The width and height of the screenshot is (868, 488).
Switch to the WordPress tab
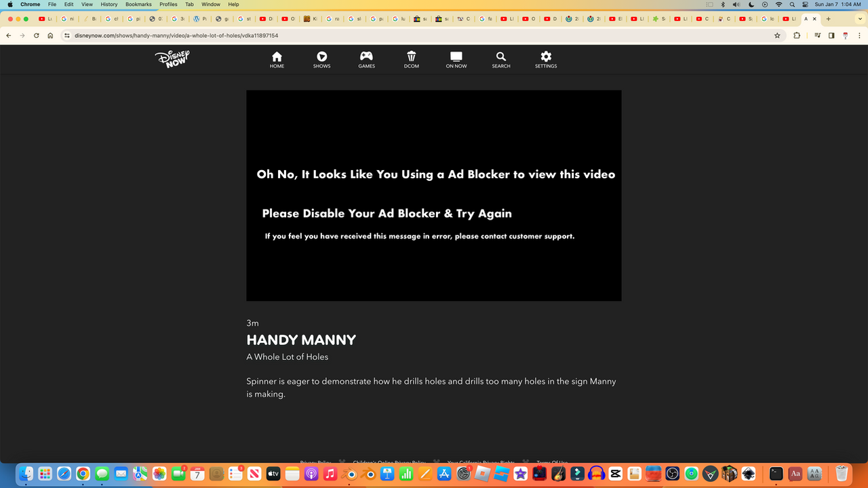click(x=200, y=19)
